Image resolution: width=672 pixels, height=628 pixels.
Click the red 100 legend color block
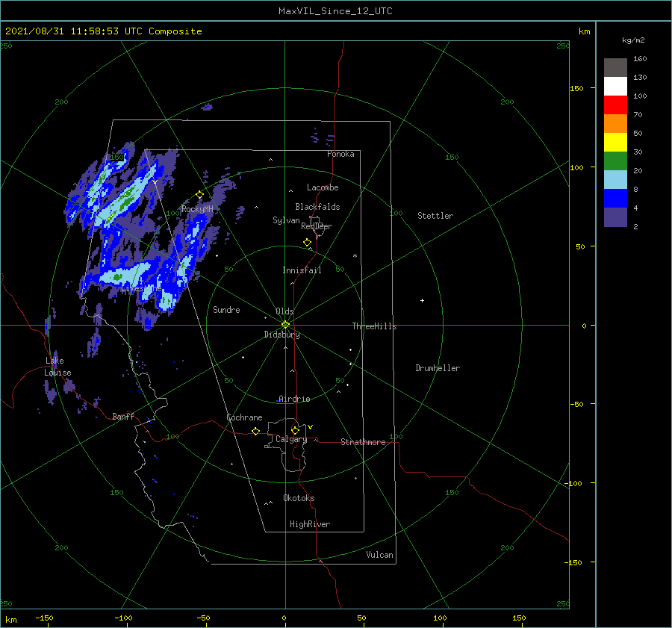(x=615, y=105)
